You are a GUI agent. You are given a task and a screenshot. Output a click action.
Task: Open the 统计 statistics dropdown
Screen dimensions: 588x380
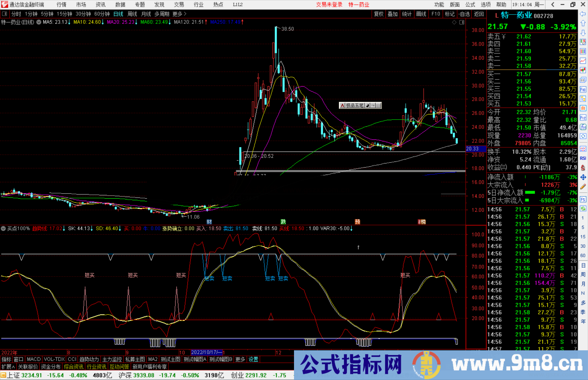click(407, 14)
